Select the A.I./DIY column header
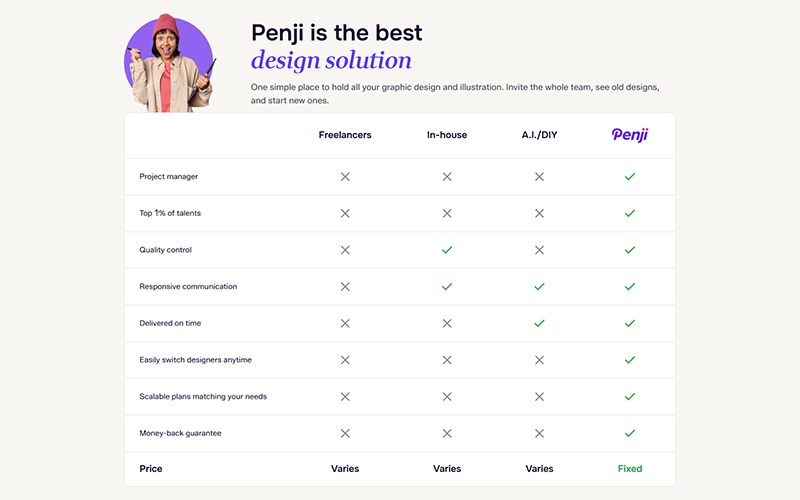 539,135
